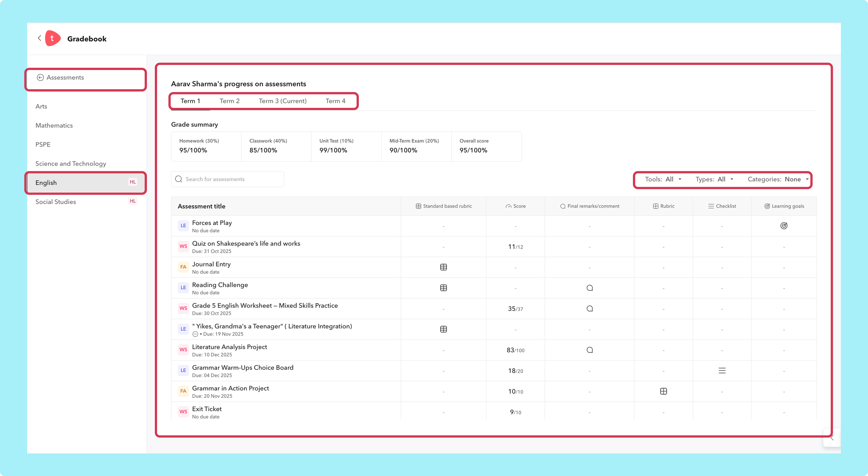Open standard based rubric for Reading Challenge

point(443,288)
